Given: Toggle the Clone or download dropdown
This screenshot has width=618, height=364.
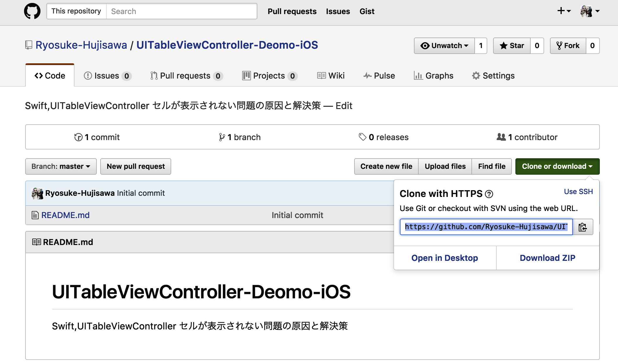Looking at the screenshot, I should coord(557,166).
